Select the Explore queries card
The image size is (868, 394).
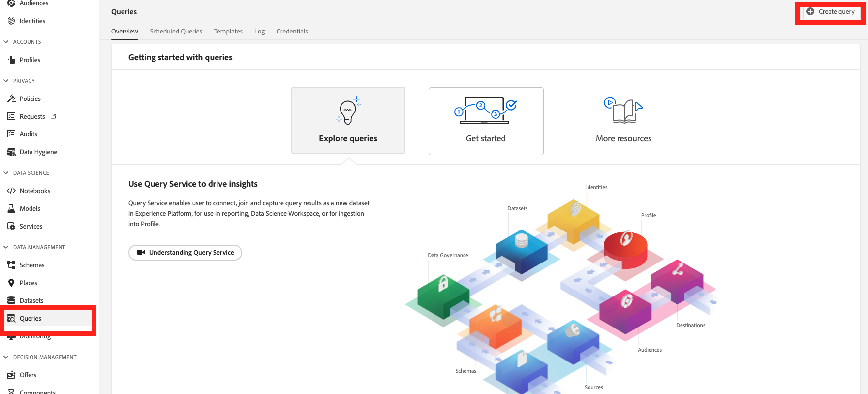(x=348, y=120)
